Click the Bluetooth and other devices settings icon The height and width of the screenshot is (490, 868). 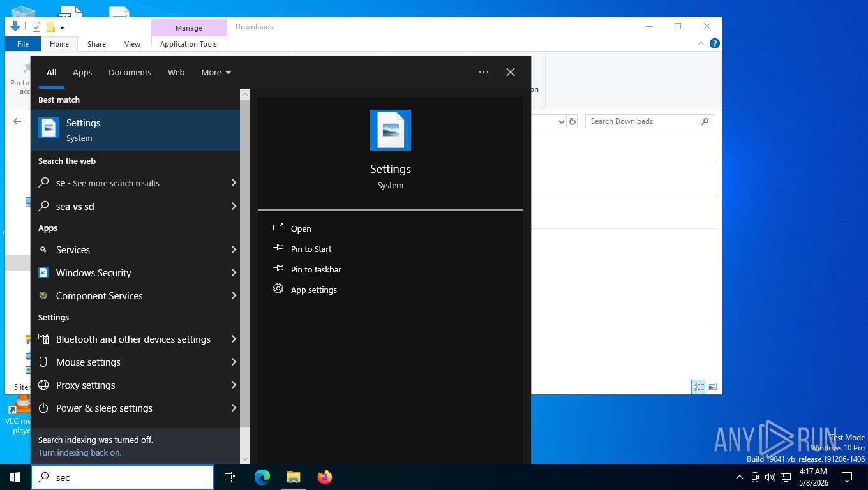[43, 339]
